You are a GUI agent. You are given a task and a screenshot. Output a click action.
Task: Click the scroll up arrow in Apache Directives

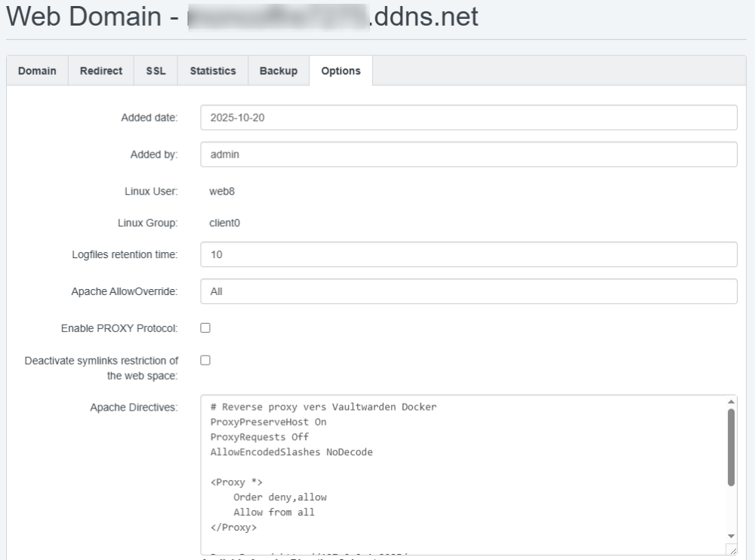point(731,402)
